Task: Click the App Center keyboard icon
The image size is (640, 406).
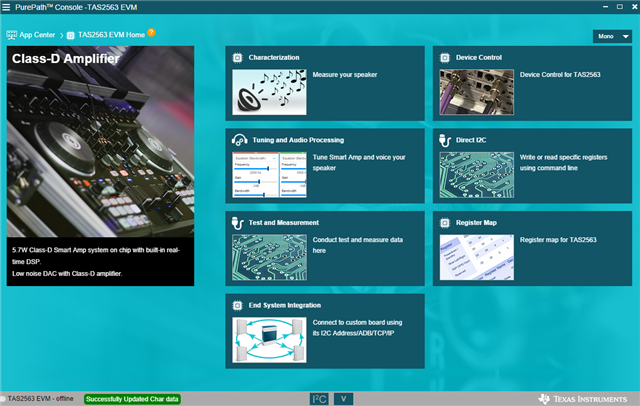Action: coord(11,35)
